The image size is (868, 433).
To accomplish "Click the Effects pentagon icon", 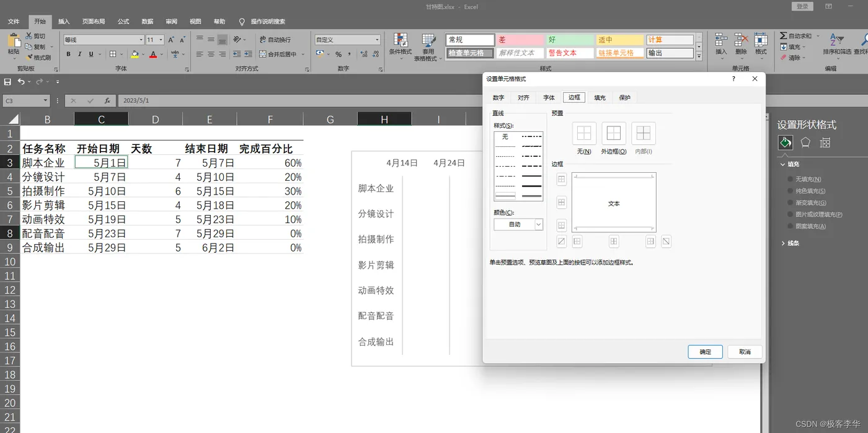I will pos(805,142).
